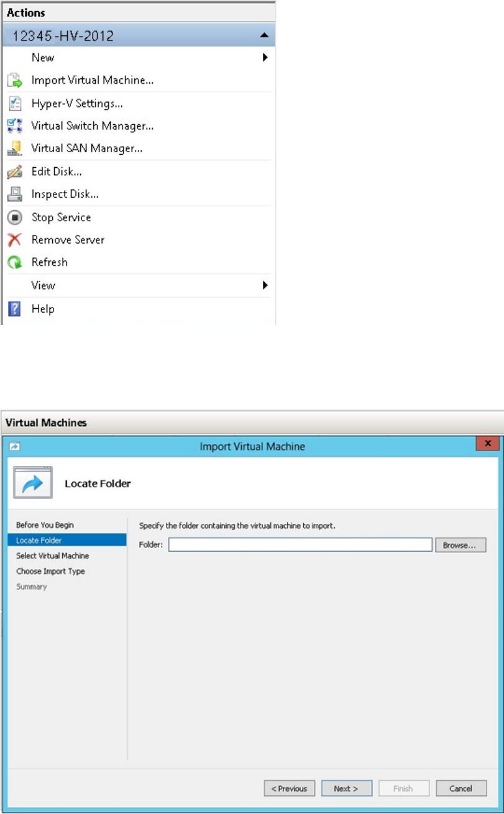Click the greyed Finish button
This screenshot has width=504, height=814.
coord(403,789)
